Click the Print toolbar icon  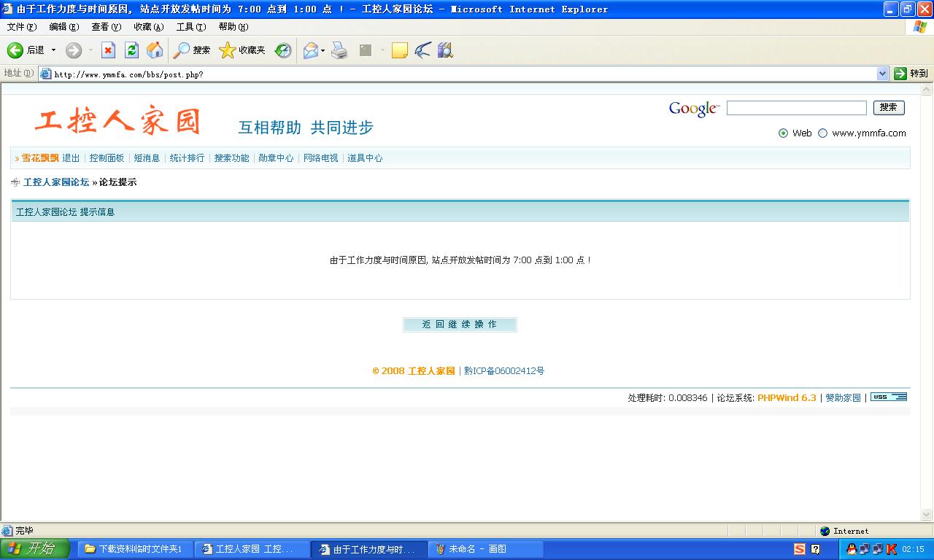point(339,50)
